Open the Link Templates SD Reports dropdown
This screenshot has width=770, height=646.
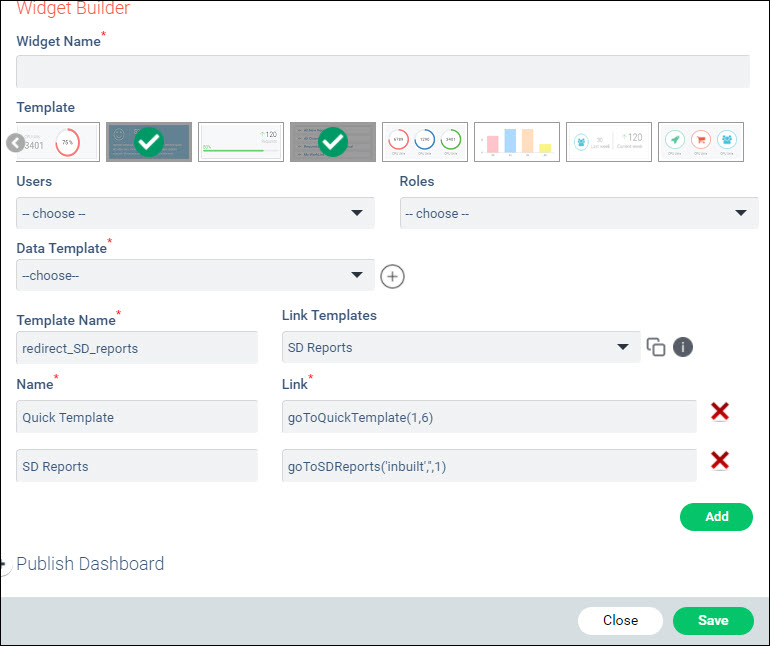(461, 347)
